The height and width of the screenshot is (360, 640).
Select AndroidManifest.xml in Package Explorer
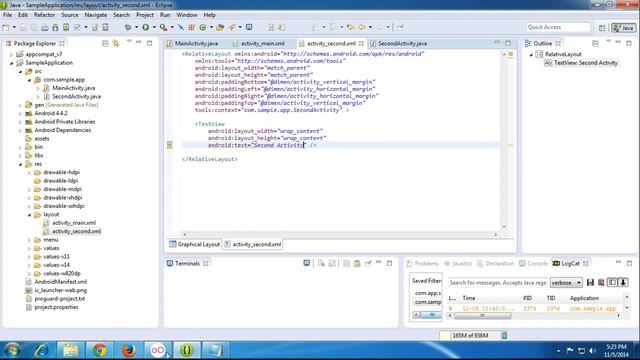[x=60, y=282]
